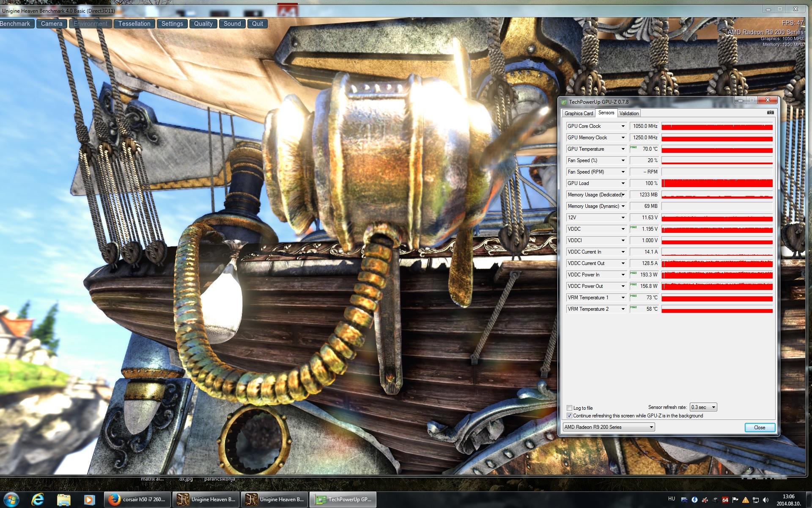Open VDDC sensor dropdown

coord(623,229)
